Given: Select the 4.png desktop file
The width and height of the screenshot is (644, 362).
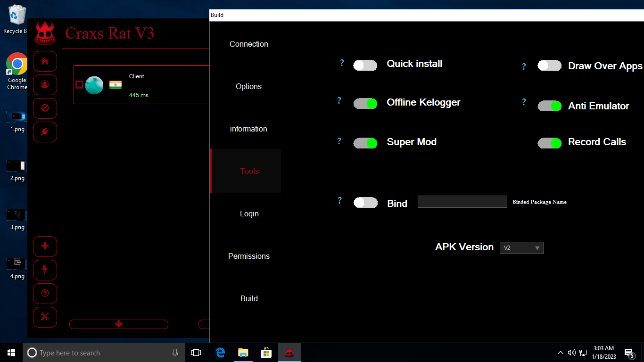Looking at the screenshot, I should 17,268.
